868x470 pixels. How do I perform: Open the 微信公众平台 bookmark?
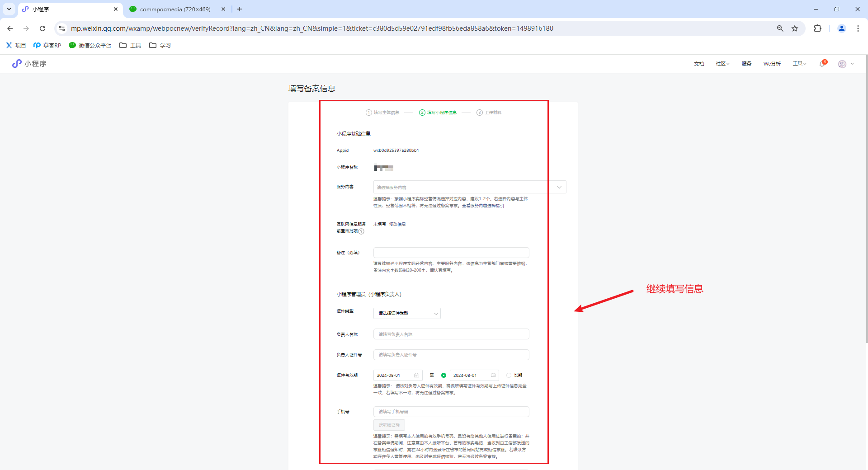tap(90, 45)
